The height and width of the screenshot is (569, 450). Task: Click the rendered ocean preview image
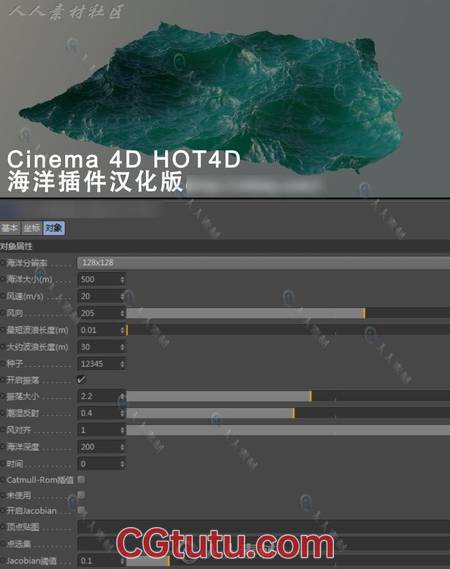coord(225,98)
